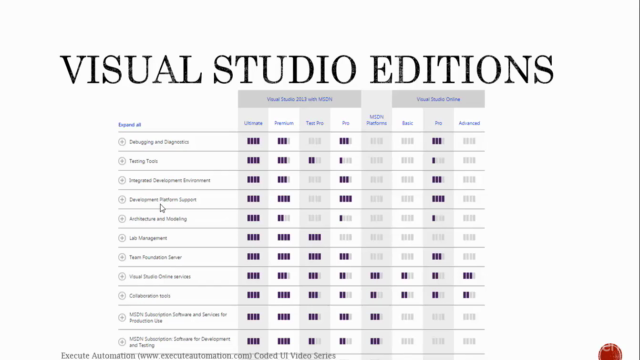Screen dimensions: 640x360
Task: Click Test Pro rating bars for Collaboration tools
Action: click(315, 295)
